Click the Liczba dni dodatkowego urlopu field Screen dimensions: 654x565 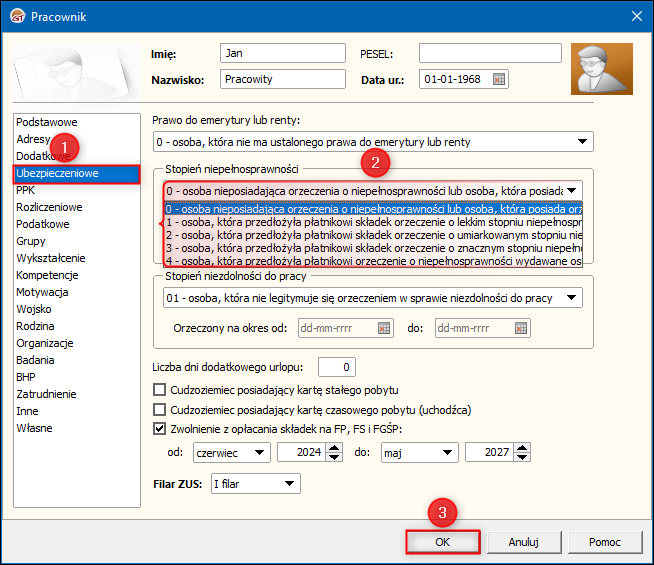pos(337,367)
